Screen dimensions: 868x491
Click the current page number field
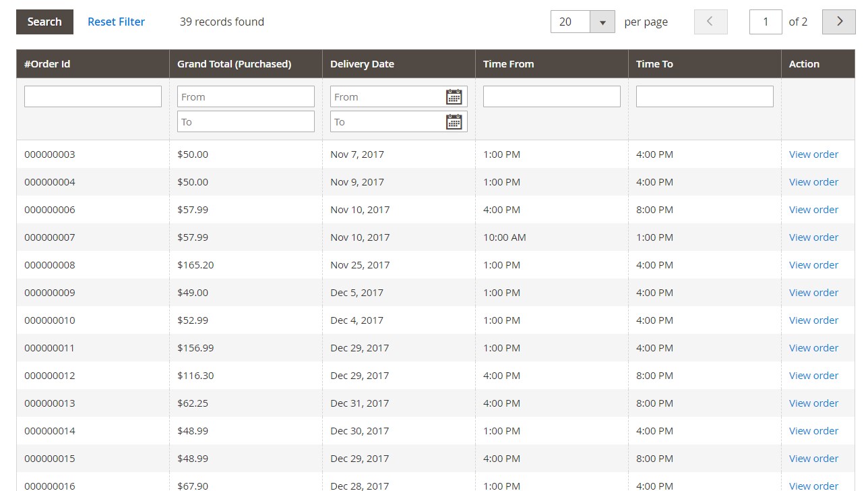tap(765, 22)
